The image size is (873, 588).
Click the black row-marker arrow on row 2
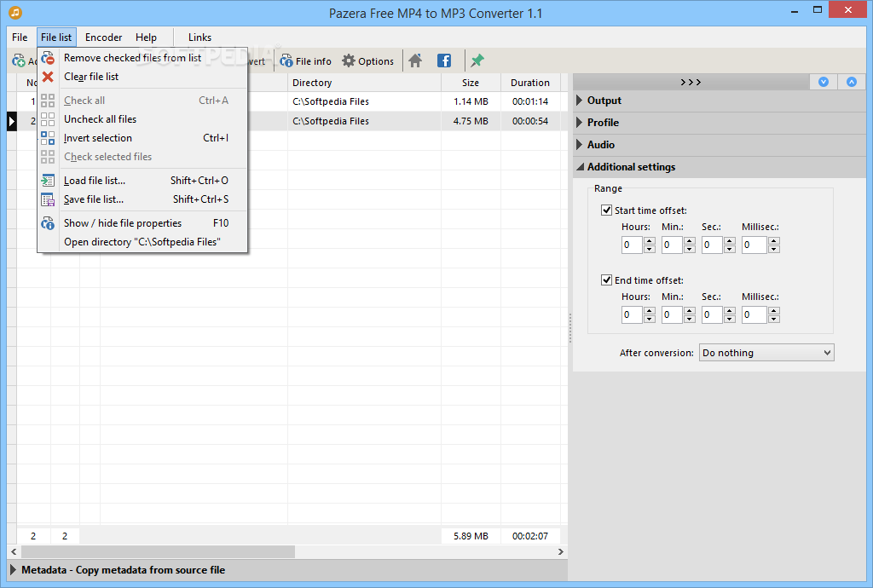pyautogui.click(x=12, y=121)
